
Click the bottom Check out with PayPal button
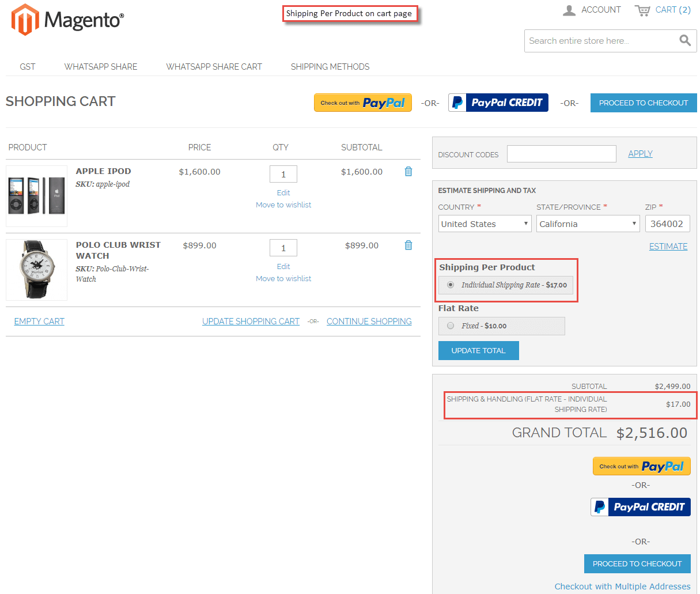[x=641, y=466]
